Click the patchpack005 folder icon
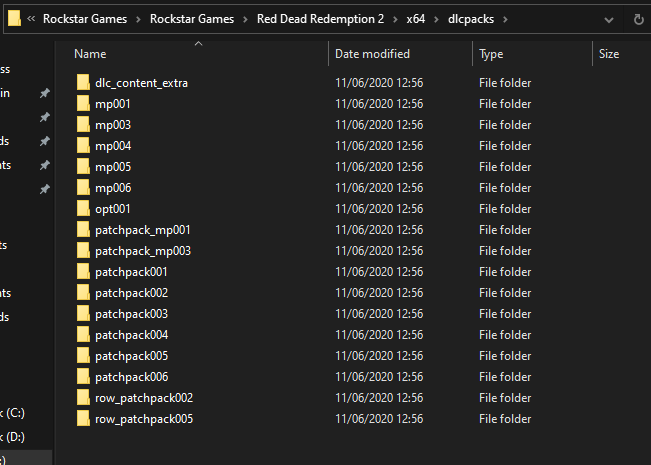651x465 pixels. pos(83,355)
